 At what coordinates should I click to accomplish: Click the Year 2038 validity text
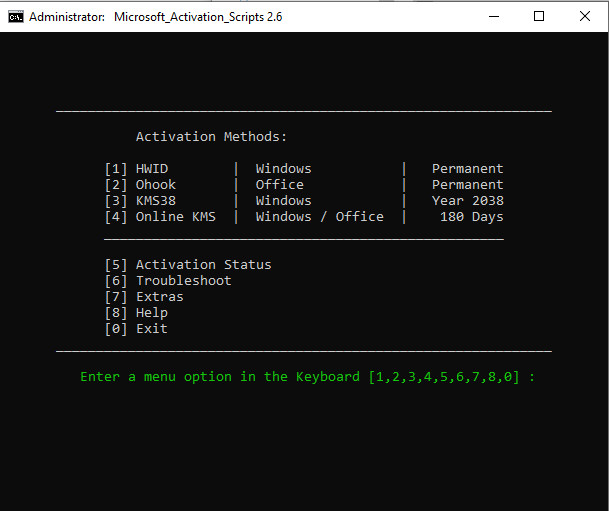click(x=468, y=201)
